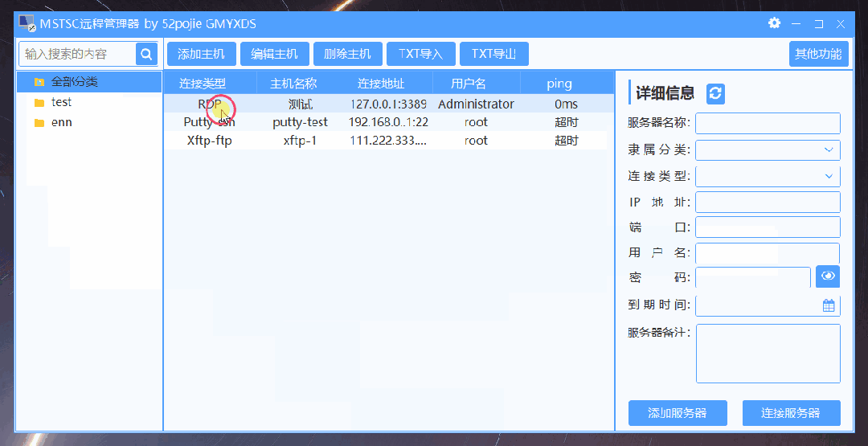The width and height of the screenshot is (868, 446).
Task: Select the Xftp-ftp connection type cell
Action: (209, 141)
